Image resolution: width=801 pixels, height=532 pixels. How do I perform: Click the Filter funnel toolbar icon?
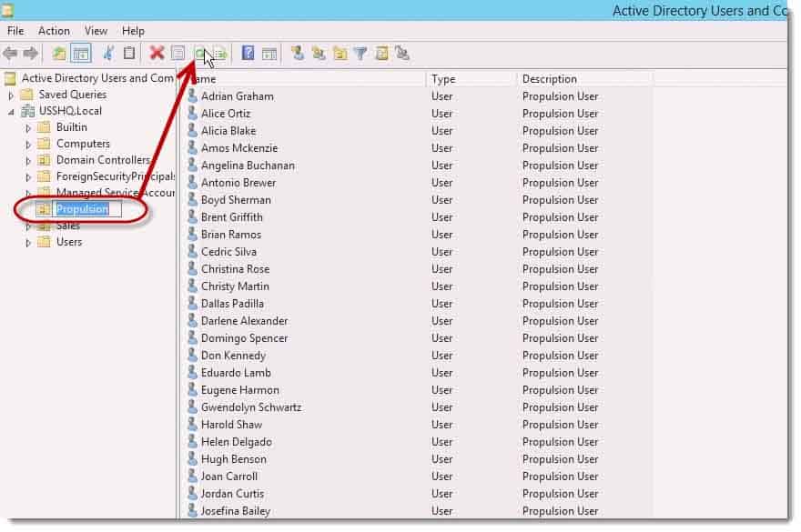(360, 53)
